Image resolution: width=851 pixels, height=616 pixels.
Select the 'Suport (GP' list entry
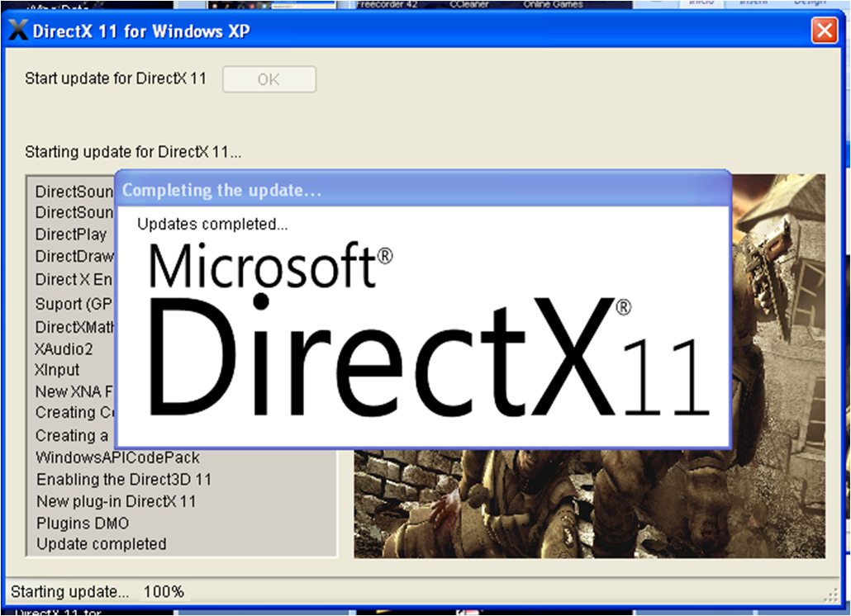(x=74, y=304)
